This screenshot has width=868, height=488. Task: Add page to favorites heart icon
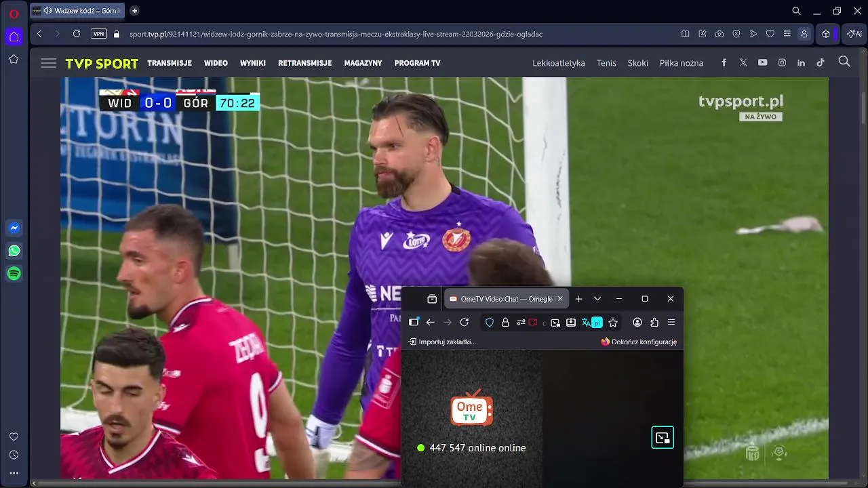(x=770, y=34)
